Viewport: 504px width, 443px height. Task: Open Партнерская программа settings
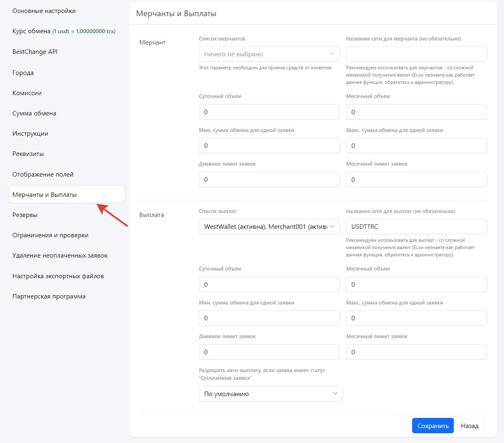pyautogui.click(x=49, y=296)
